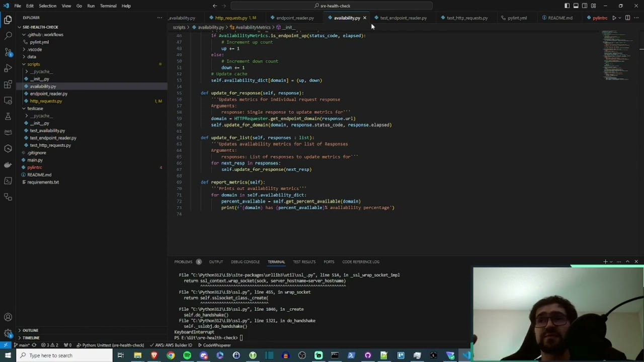This screenshot has width=644, height=362.
Task: Open the DEBUG CONSOLE panel tab
Action: tap(245, 261)
